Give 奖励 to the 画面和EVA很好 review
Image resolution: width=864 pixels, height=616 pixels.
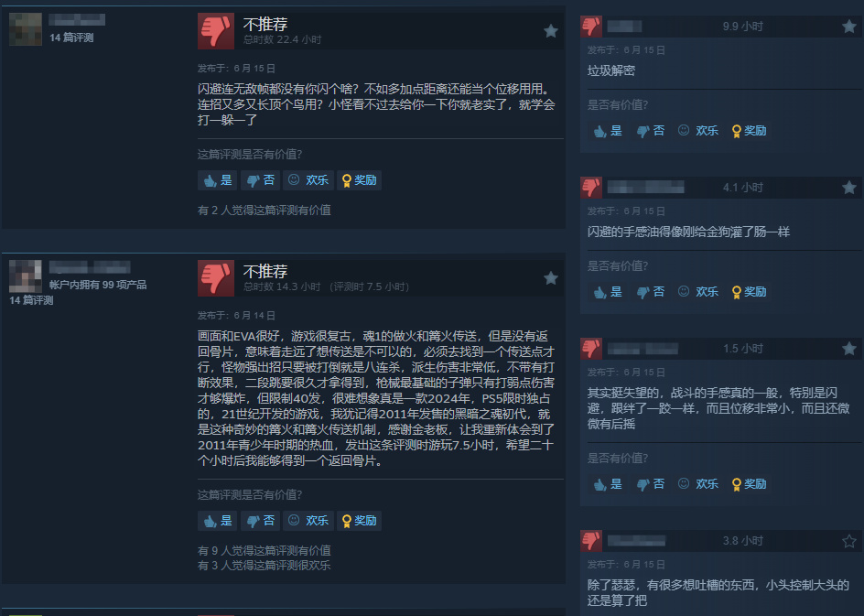(359, 521)
